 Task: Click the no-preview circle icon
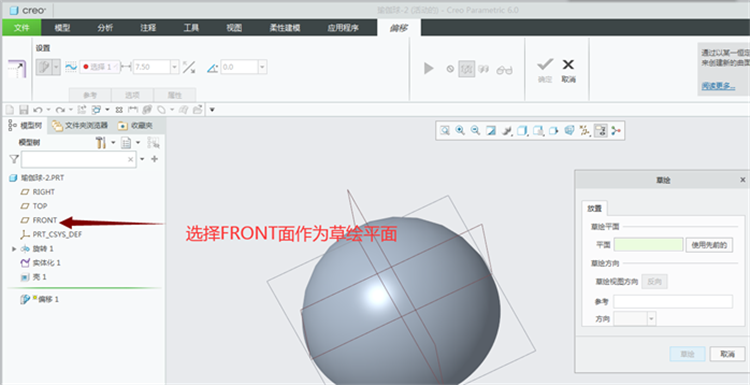[450, 69]
